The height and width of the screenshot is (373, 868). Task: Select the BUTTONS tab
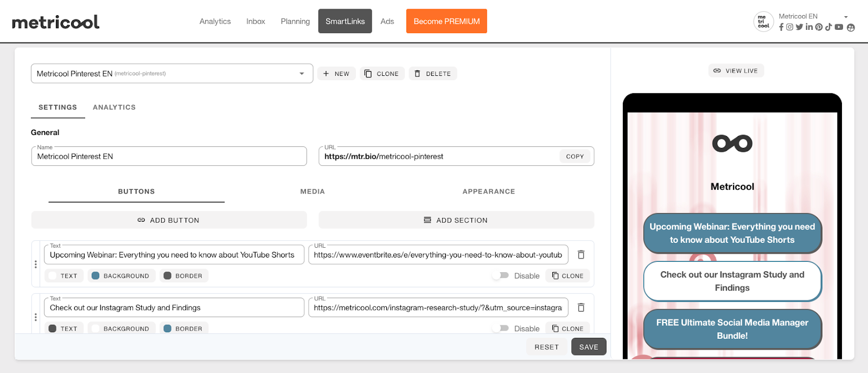(137, 191)
